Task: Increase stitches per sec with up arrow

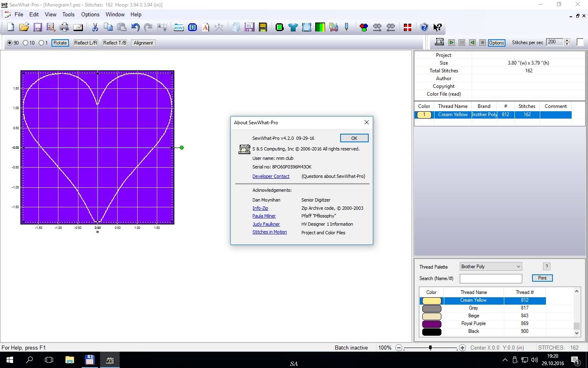Action: (x=567, y=40)
